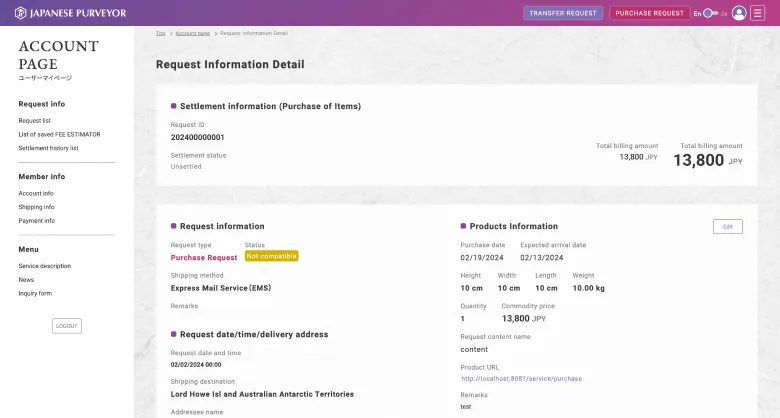Click the Logout button

tap(67, 326)
